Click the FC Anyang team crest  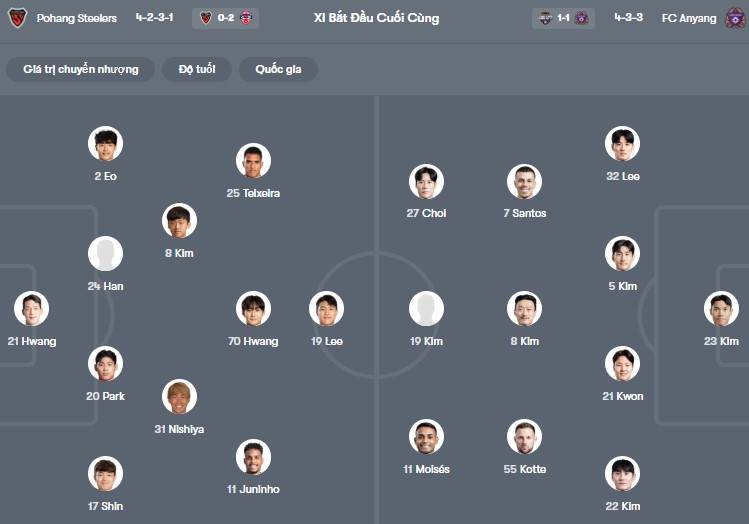[x=735, y=18]
